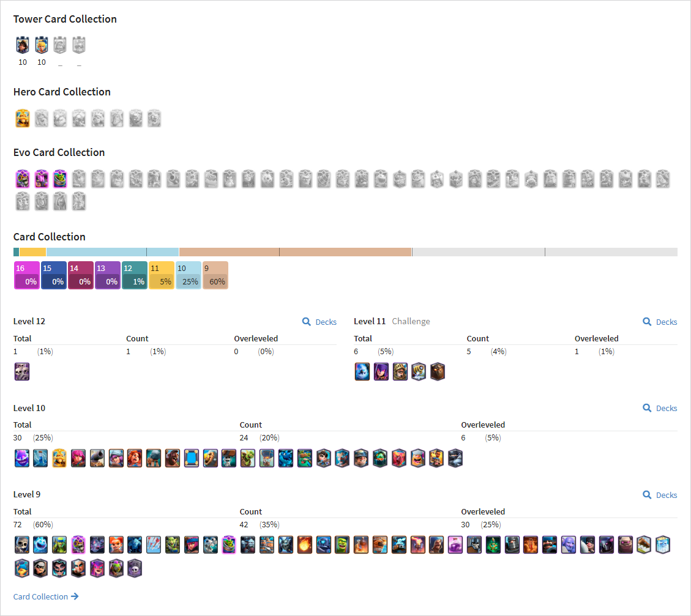The width and height of the screenshot is (691, 616).
Task: Click The Log card under Level 11
Action: pos(438,372)
